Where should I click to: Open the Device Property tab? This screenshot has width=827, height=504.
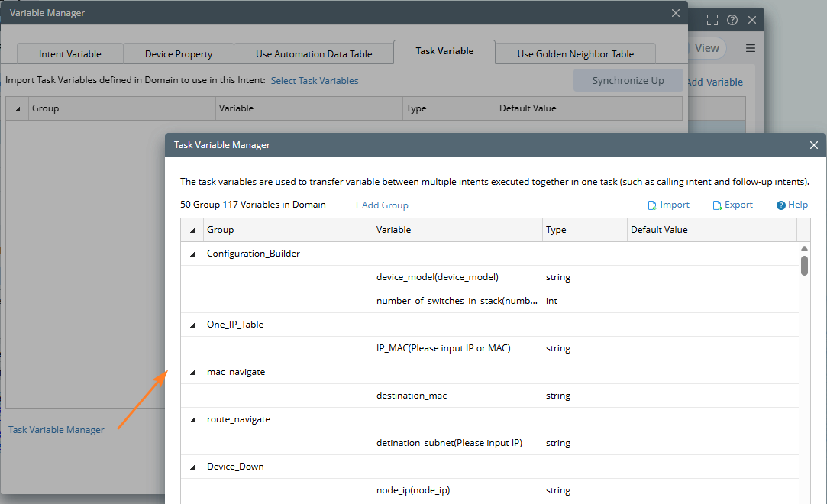(x=179, y=54)
